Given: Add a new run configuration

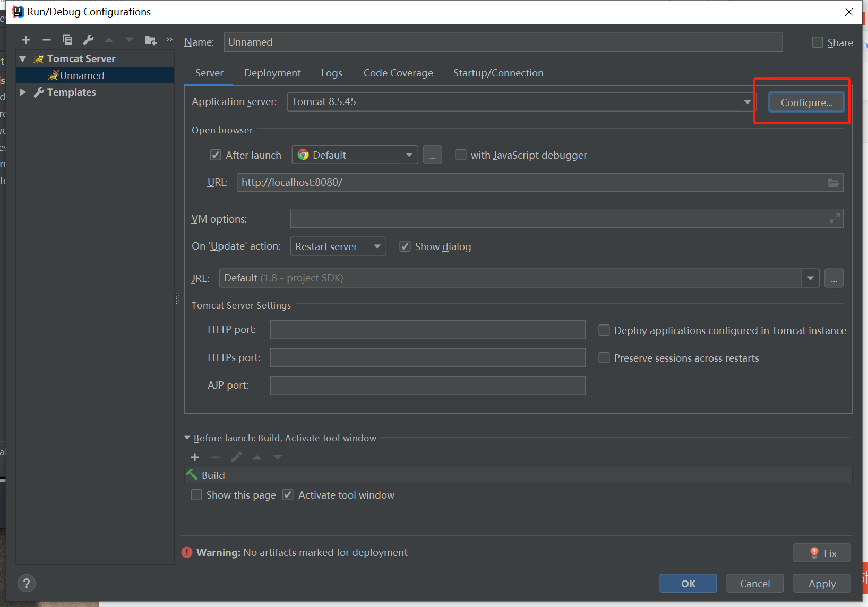Looking at the screenshot, I should tap(26, 40).
